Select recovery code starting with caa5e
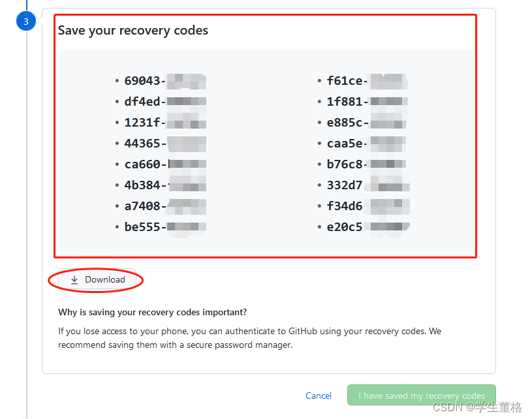Viewport: 532px width, 419px height. 367,144
